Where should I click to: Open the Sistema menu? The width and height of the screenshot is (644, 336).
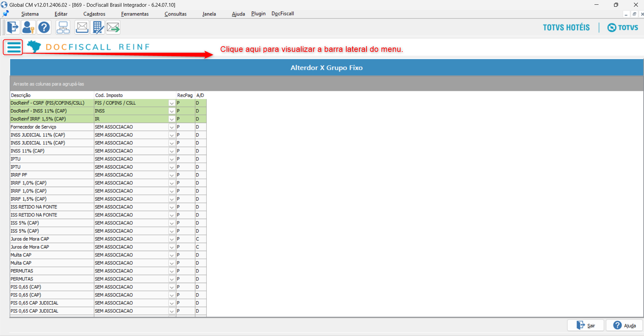[30, 14]
